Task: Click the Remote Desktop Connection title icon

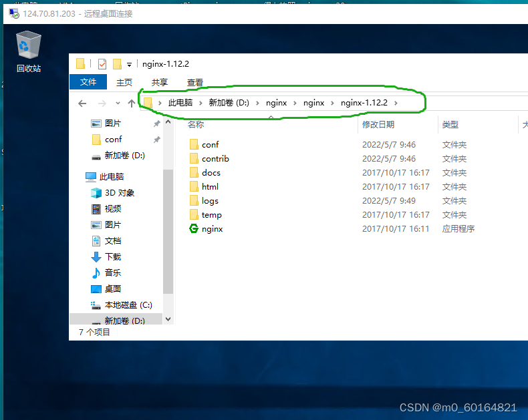Action: [14, 14]
